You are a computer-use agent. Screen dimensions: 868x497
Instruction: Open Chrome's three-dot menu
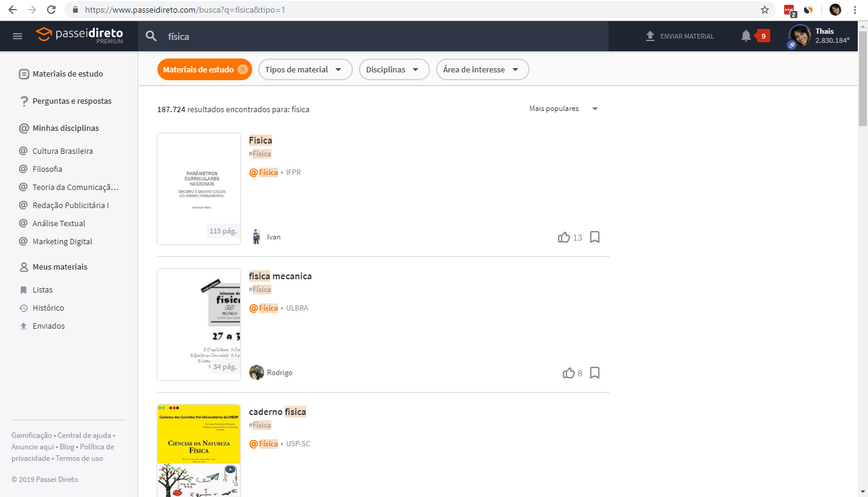tap(855, 10)
